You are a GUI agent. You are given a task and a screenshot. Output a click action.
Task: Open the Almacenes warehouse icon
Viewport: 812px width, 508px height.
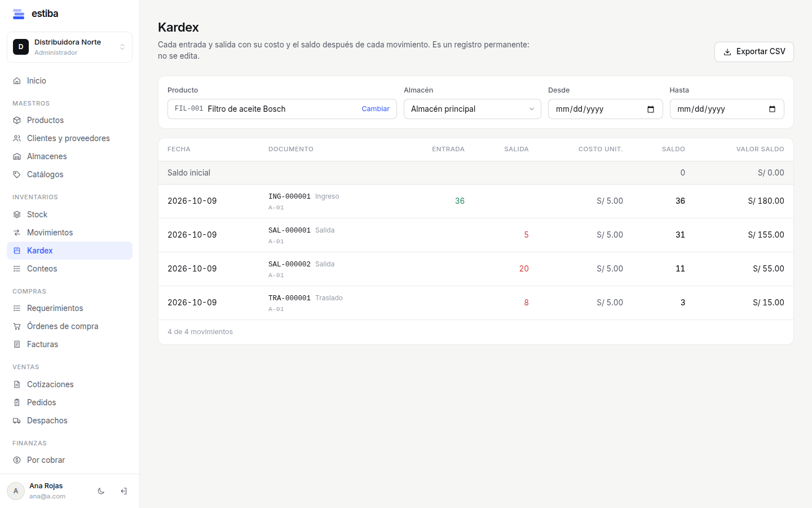[17, 156]
